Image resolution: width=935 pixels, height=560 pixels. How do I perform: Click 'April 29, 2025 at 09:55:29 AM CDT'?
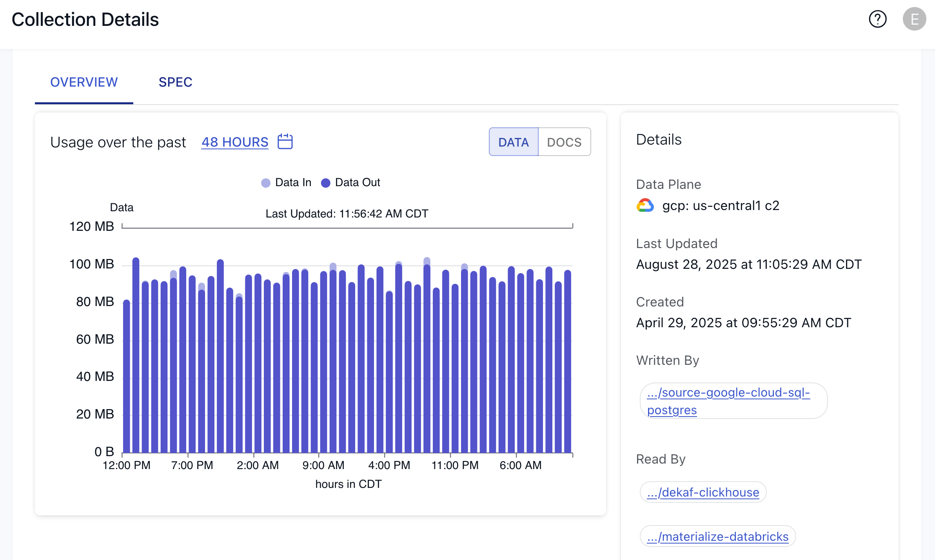744,323
